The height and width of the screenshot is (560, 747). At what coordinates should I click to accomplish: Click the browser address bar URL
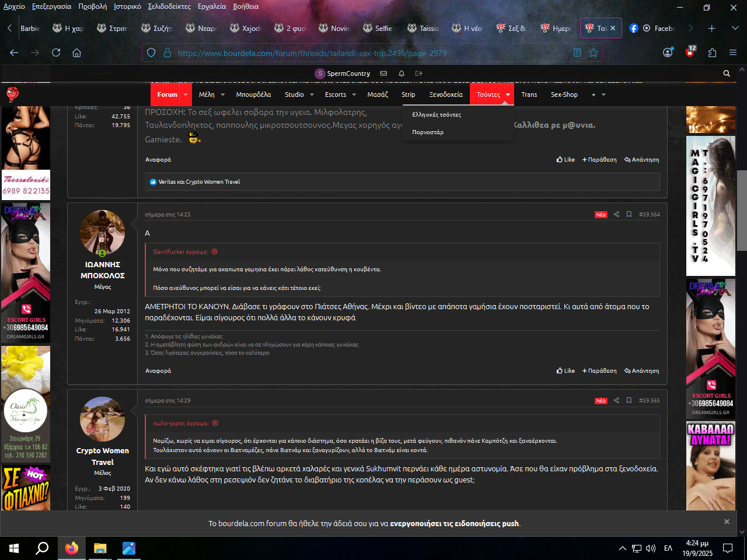[312, 53]
